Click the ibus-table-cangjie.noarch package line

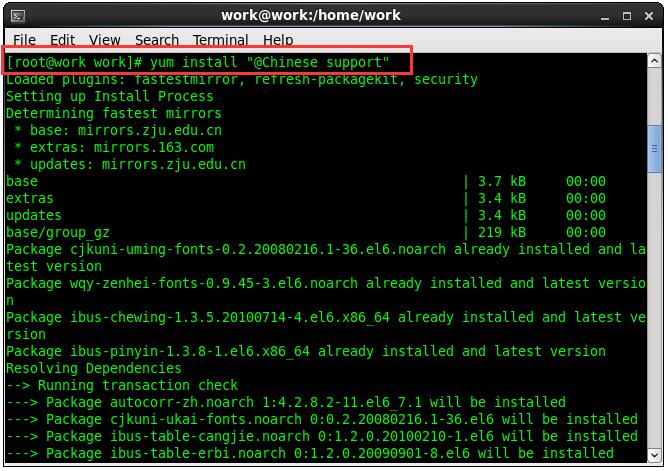coord(322,437)
